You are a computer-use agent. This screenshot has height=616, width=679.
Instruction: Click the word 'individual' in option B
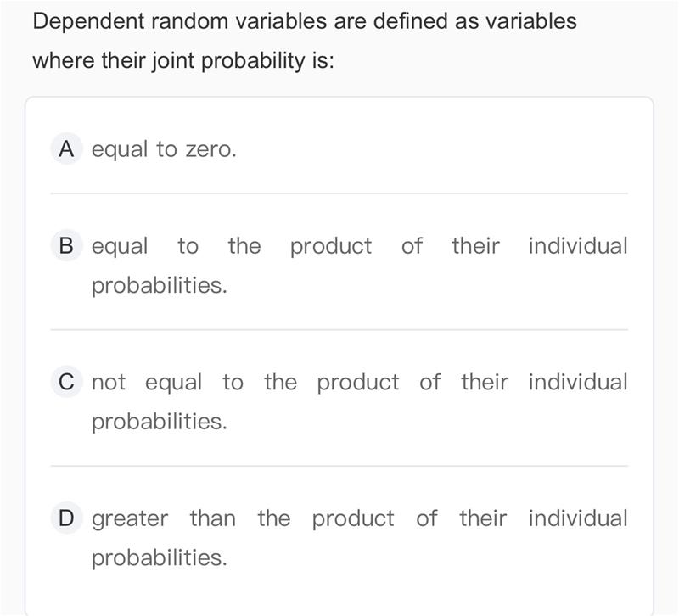[x=578, y=246]
